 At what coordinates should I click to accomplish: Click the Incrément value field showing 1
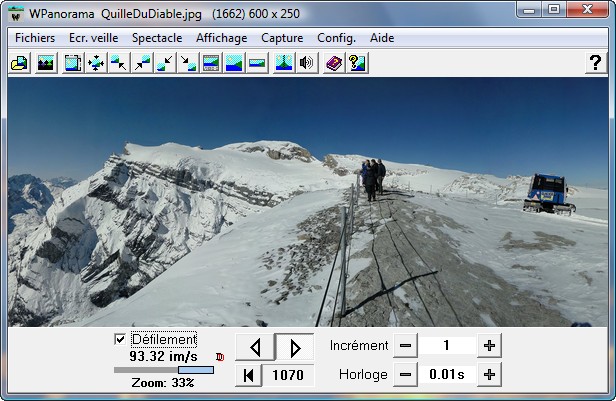click(447, 346)
